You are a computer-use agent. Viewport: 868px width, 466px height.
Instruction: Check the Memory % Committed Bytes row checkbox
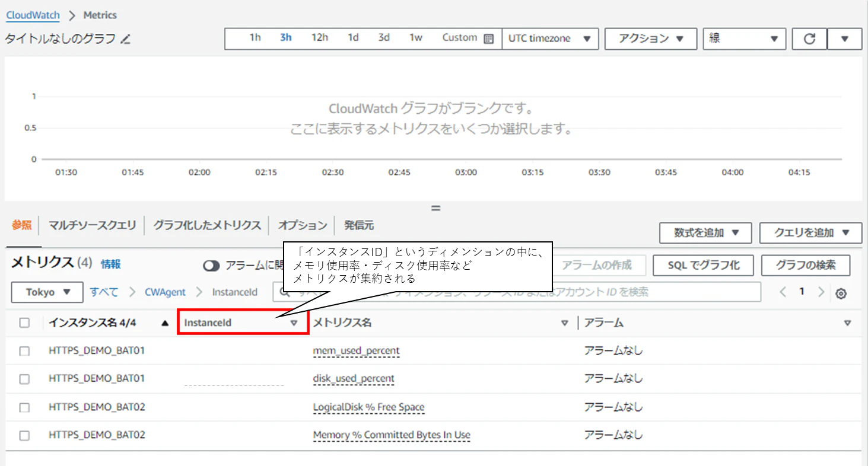tap(24, 435)
